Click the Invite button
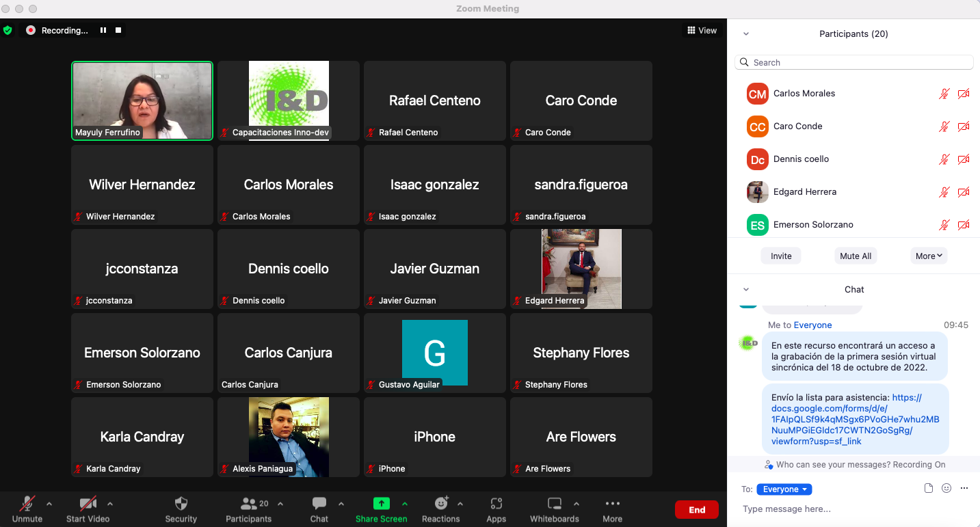980x527 pixels. 781,256
